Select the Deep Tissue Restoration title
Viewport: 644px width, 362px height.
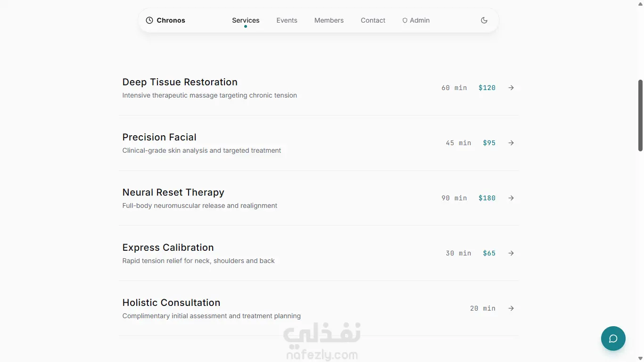click(x=180, y=82)
